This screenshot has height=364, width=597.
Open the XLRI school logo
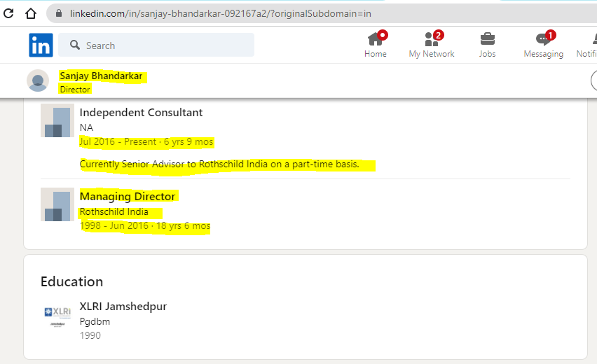click(57, 317)
